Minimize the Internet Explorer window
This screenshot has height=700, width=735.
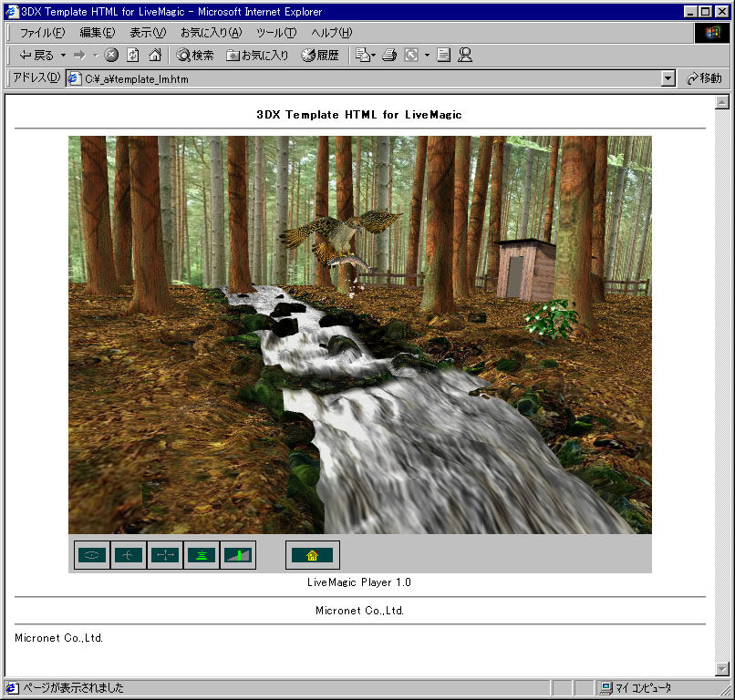tap(690, 11)
